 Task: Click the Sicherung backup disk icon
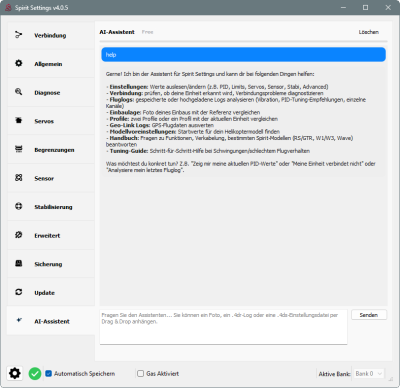tap(19, 263)
